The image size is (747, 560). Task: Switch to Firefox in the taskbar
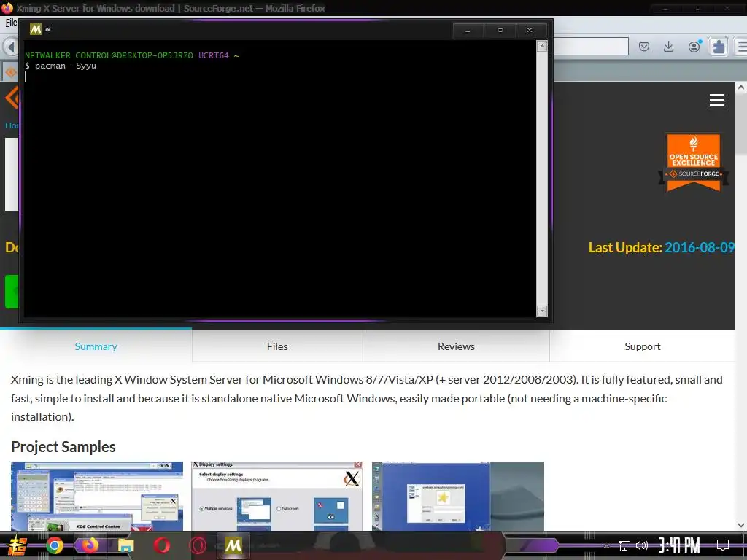coord(90,545)
